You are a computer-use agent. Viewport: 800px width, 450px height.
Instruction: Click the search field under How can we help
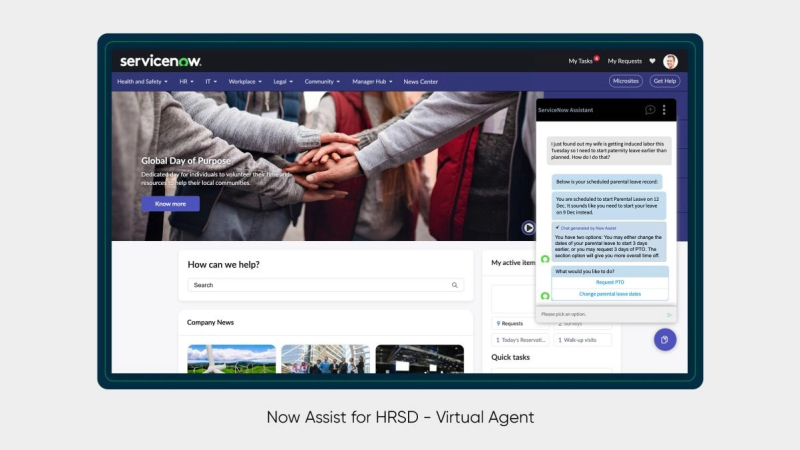(326, 285)
